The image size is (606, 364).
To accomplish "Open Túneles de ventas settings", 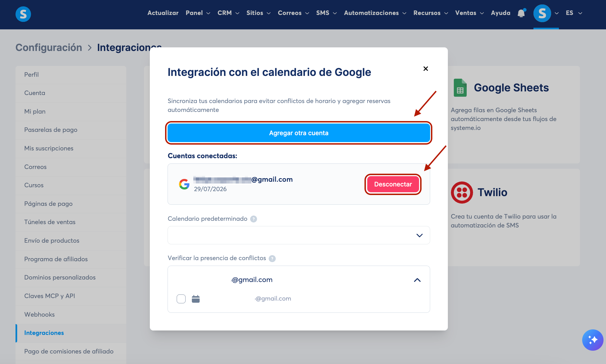I will pos(71,222).
